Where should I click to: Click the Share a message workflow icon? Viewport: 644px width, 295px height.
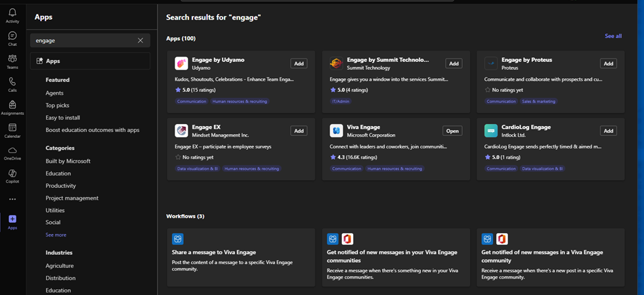[178, 239]
